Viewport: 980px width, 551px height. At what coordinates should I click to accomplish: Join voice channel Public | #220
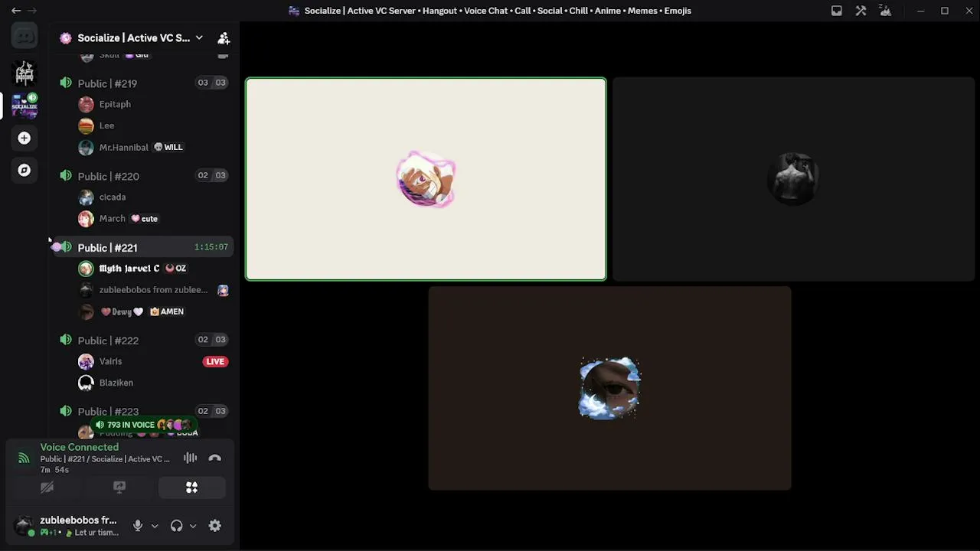[x=142, y=175]
